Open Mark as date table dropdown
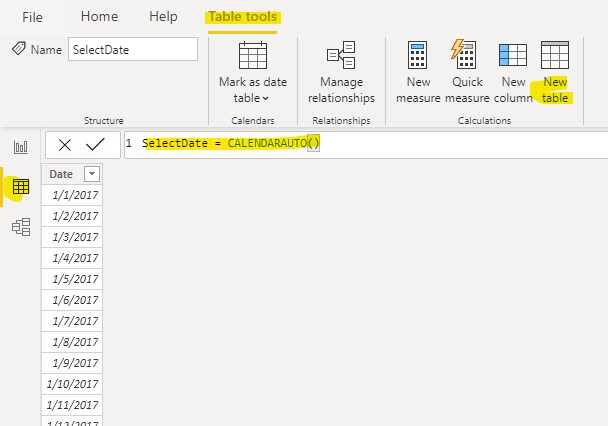Viewport: 608px width, 426px height. pyautogui.click(x=253, y=90)
